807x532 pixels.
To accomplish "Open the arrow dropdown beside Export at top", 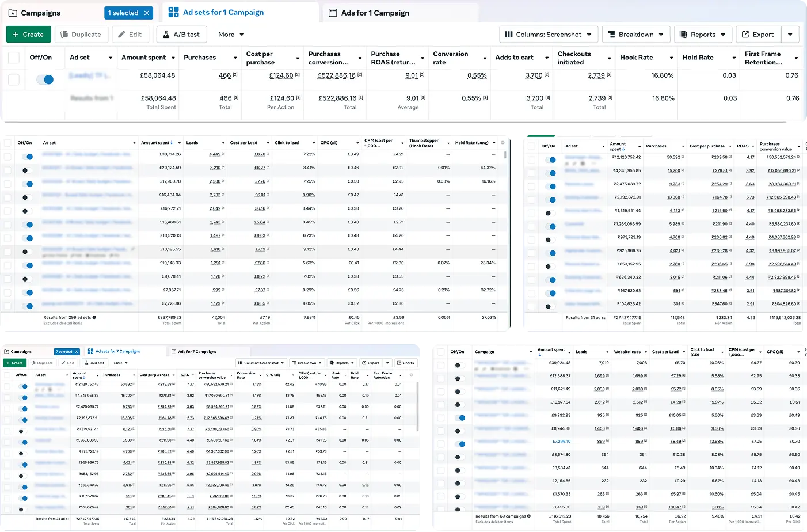I will point(790,35).
